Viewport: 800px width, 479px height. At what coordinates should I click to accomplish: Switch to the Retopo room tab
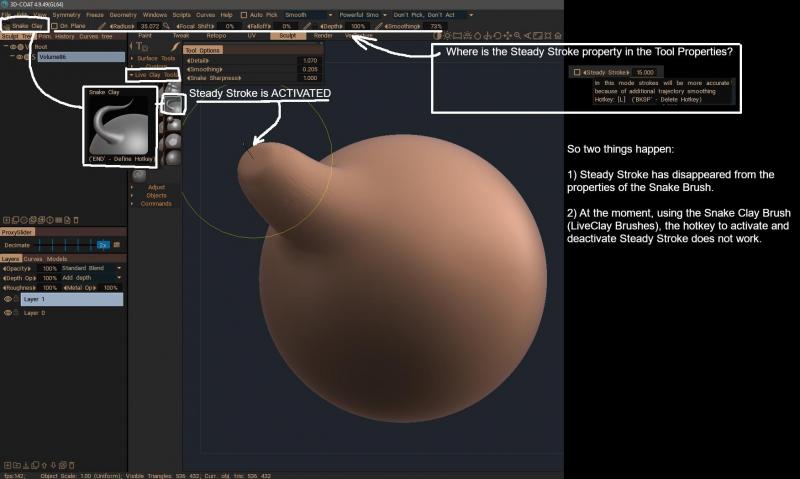(x=216, y=35)
